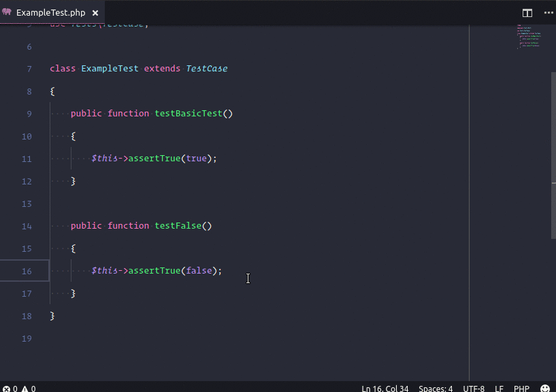The image size is (556, 392).
Task: Click line number 9 in gutter
Action: click(x=29, y=114)
